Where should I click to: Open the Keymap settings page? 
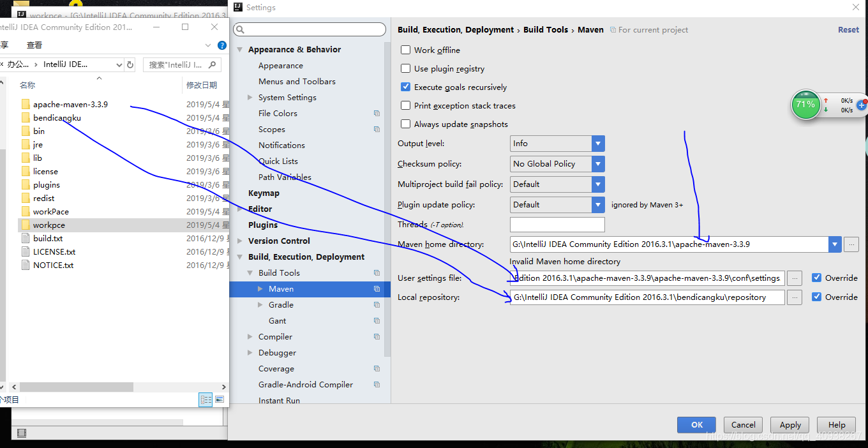(264, 193)
